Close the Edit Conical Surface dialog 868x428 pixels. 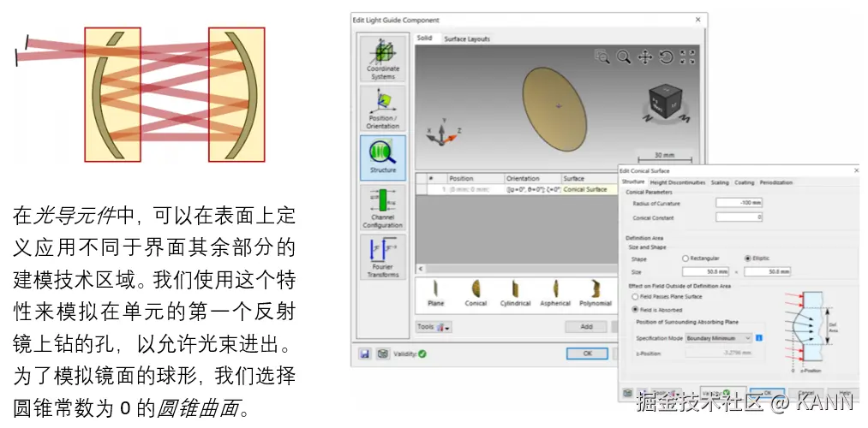pos(857,171)
